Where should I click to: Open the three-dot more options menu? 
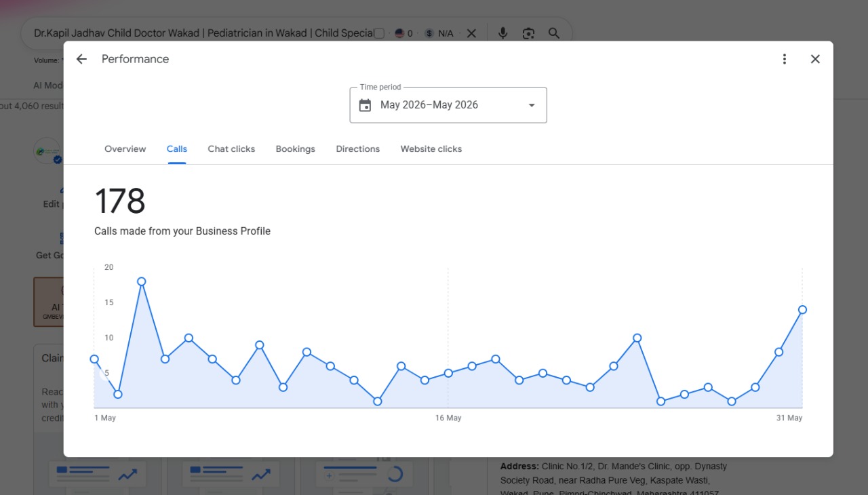click(785, 59)
